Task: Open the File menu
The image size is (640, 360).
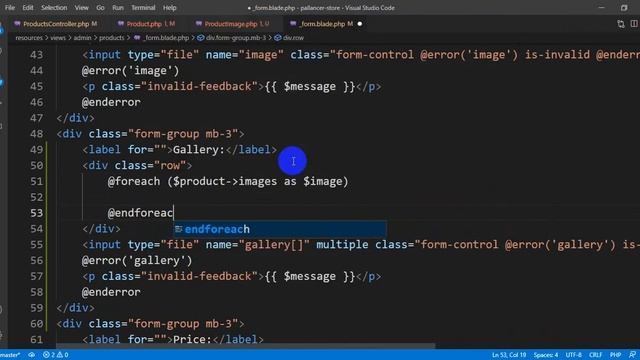Action: pyautogui.click(x=10, y=8)
